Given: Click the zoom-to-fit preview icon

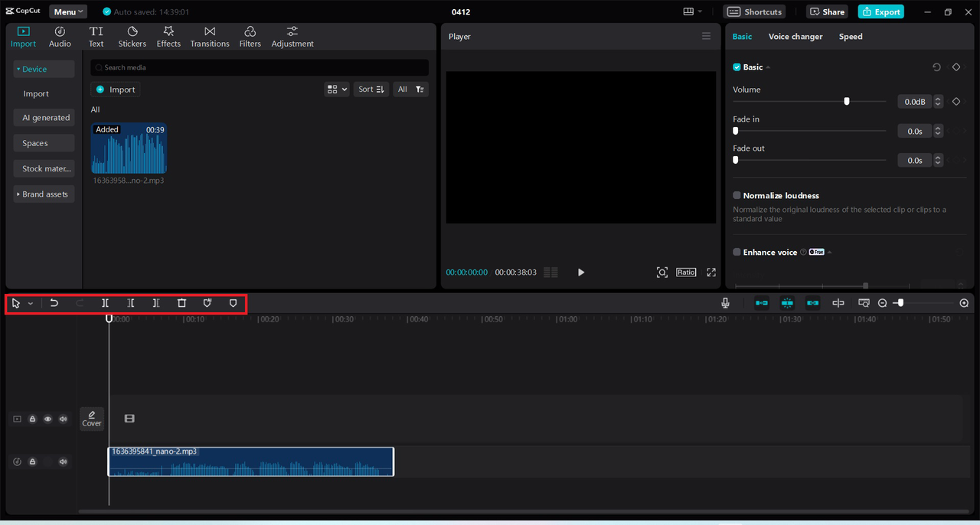Looking at the screenshot, I should pos(662,272).
